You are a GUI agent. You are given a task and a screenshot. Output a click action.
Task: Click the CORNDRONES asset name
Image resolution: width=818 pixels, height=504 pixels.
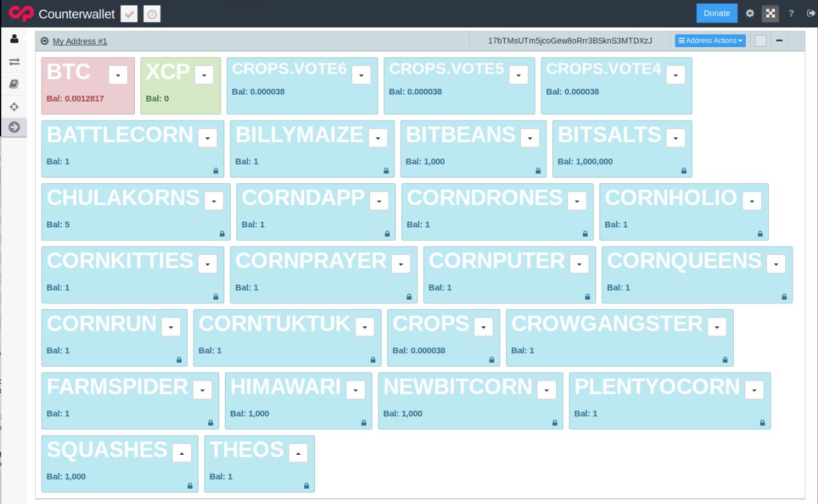(485, 198)
